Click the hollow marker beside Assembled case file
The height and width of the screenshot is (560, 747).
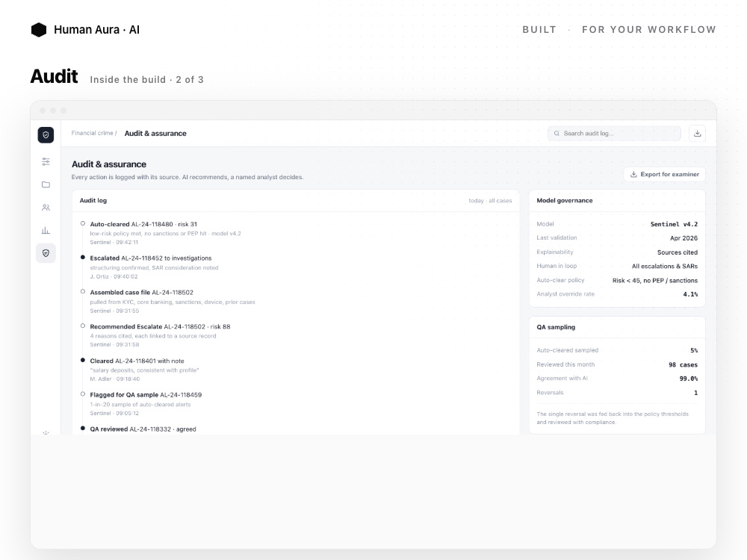(x=83, y=291)
